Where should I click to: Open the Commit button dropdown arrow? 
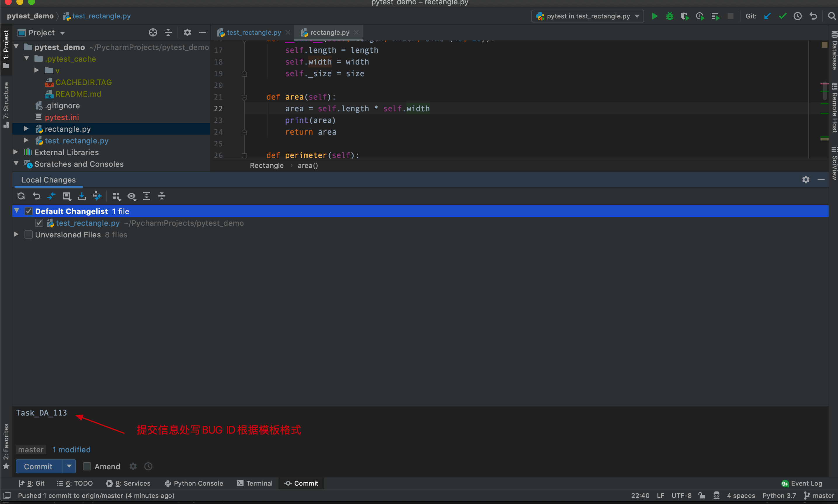(69, 466)
